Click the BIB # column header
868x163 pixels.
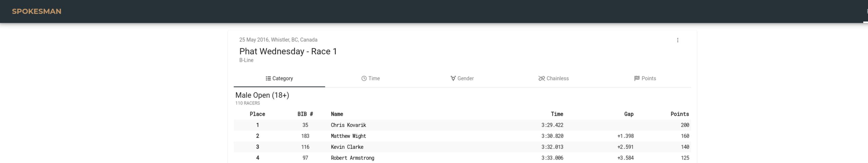point(305,114)
